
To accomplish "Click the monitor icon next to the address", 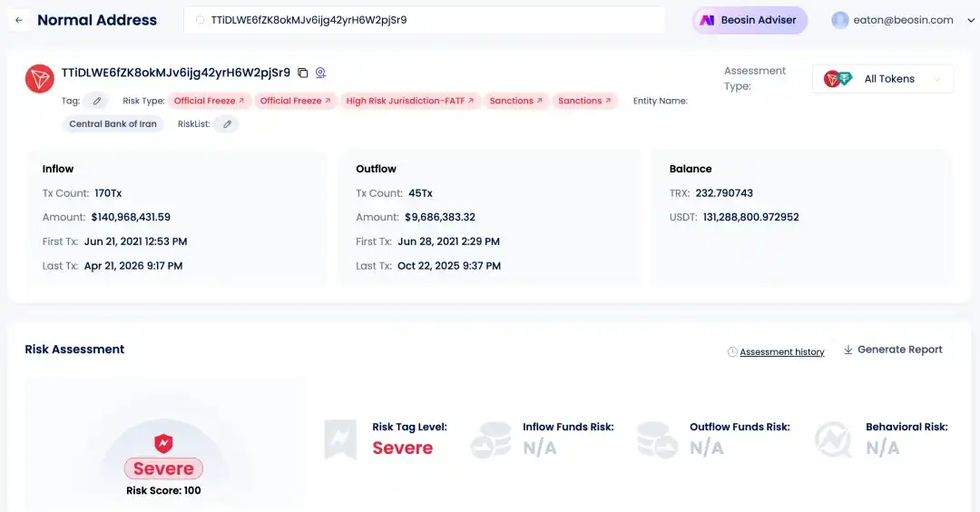I will (x=320, y=73).
